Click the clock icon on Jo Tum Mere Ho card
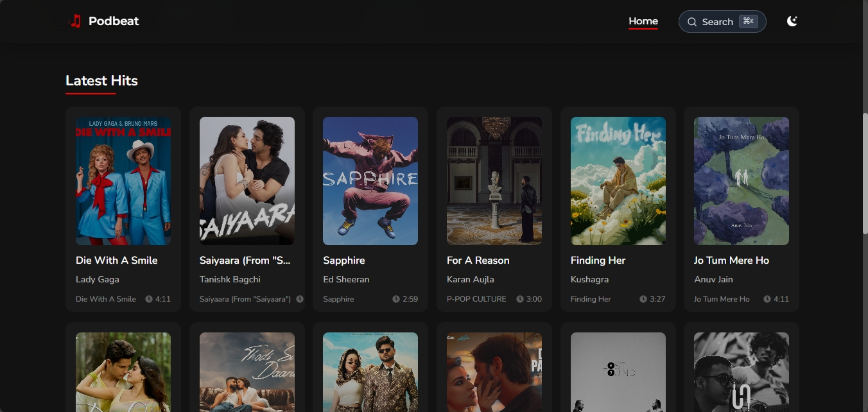Viewport: 868px width, 412px height. [x=767, y=299]
